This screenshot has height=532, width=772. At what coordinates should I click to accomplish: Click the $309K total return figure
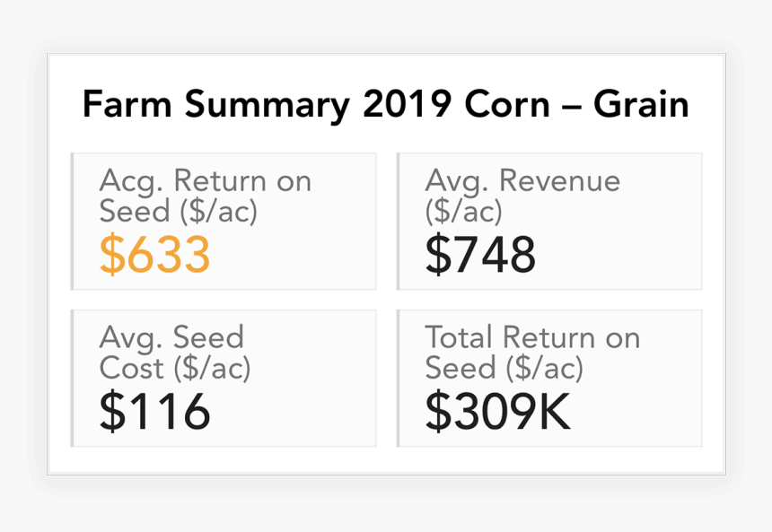point(498,412)
